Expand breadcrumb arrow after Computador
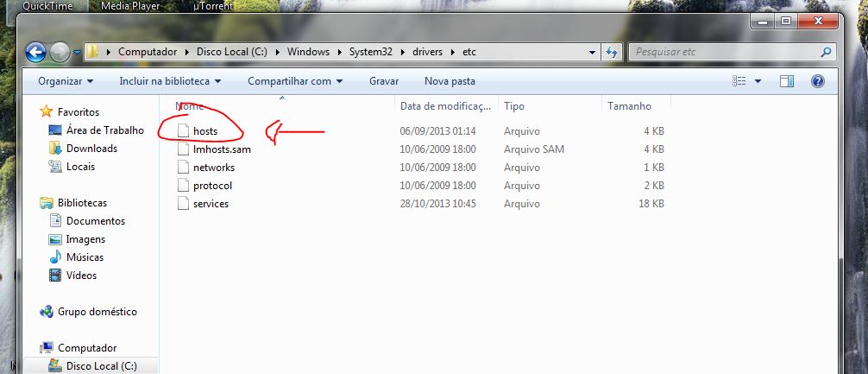The height and width of the screenshot is (374, 868). pos(186,52)
